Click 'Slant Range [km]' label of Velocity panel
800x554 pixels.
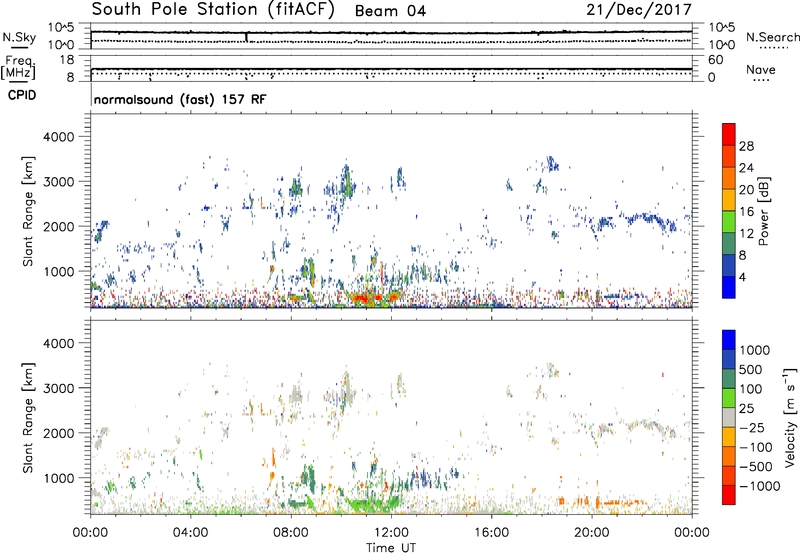tap(28, 418)
